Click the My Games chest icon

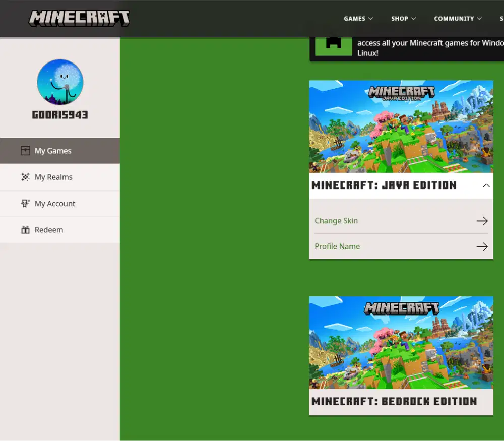click(25, 151)
